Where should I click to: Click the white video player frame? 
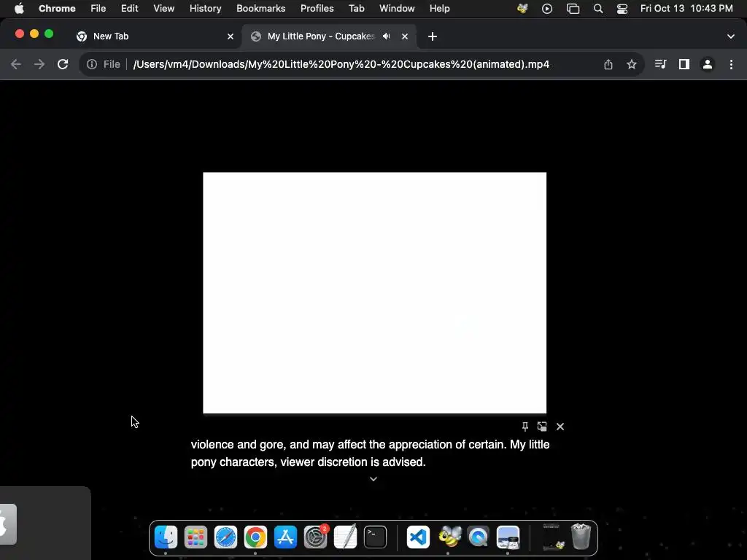374,293
